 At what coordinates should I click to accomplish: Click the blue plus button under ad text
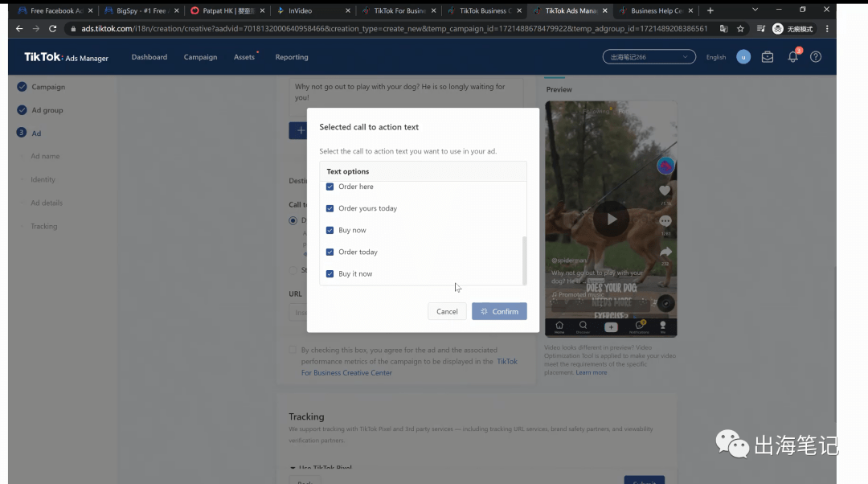coord(300,131)
